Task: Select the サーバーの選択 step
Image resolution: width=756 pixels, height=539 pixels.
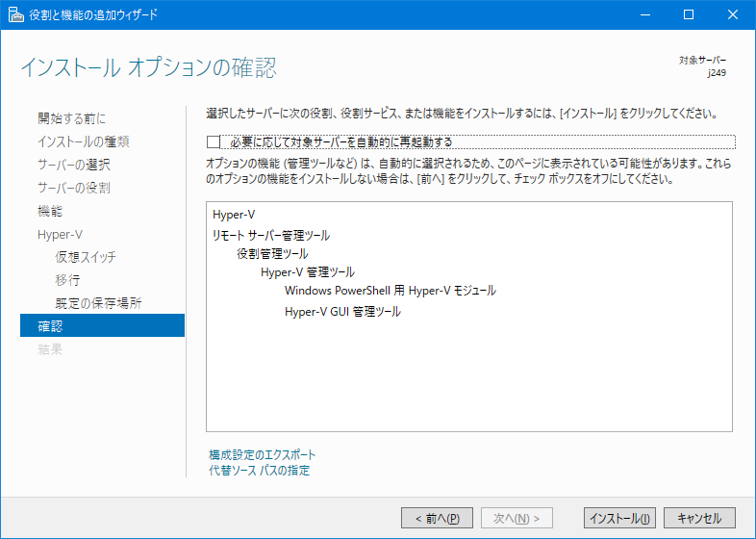Action: pyautogui.click(x=73, y=165)
